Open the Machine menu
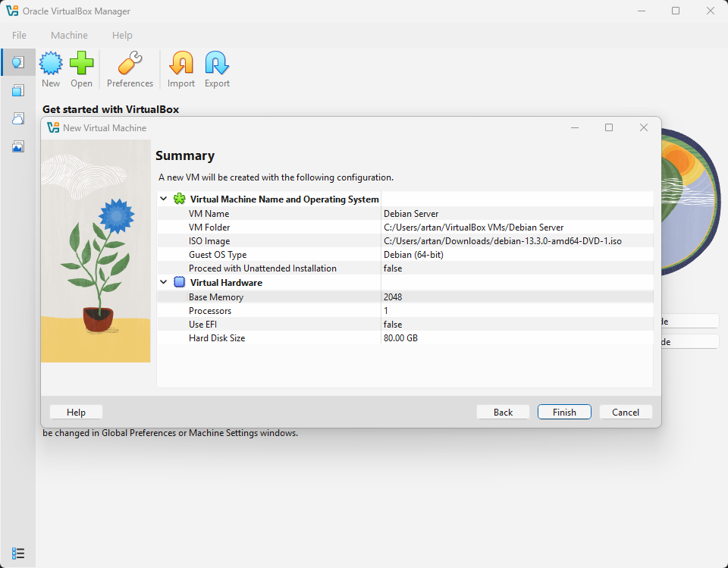 [69, 35]
